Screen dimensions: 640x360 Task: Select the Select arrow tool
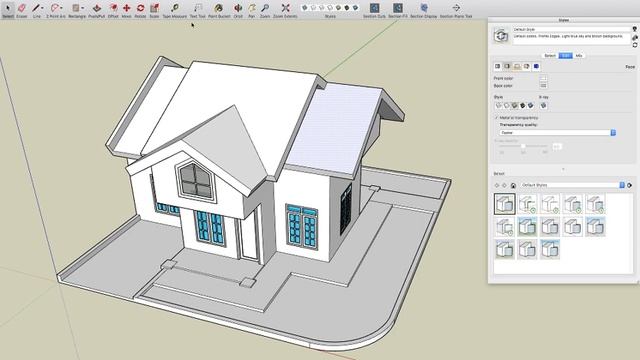click(x=8, y=8)
